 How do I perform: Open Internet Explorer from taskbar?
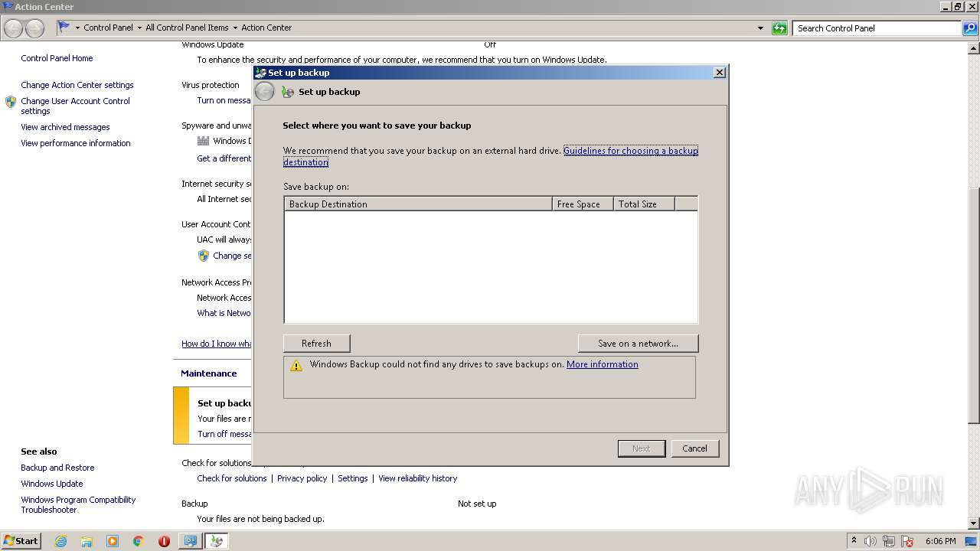[60, 541]
